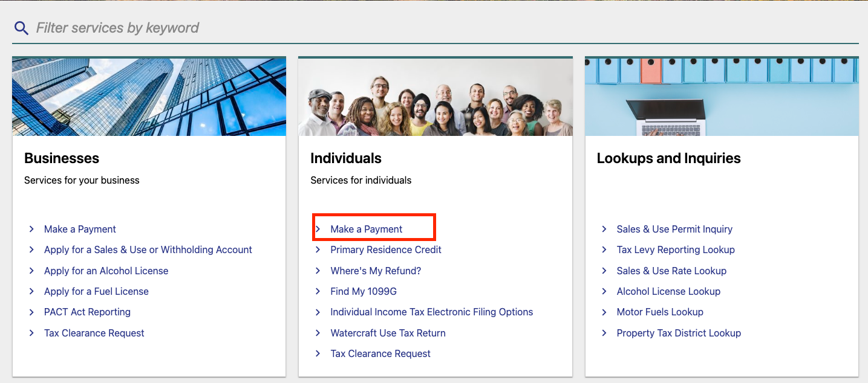Viewport: 868px width, 383px height.
Task: Open Apply for an Alcohol License
Action: tap(106, 271)
